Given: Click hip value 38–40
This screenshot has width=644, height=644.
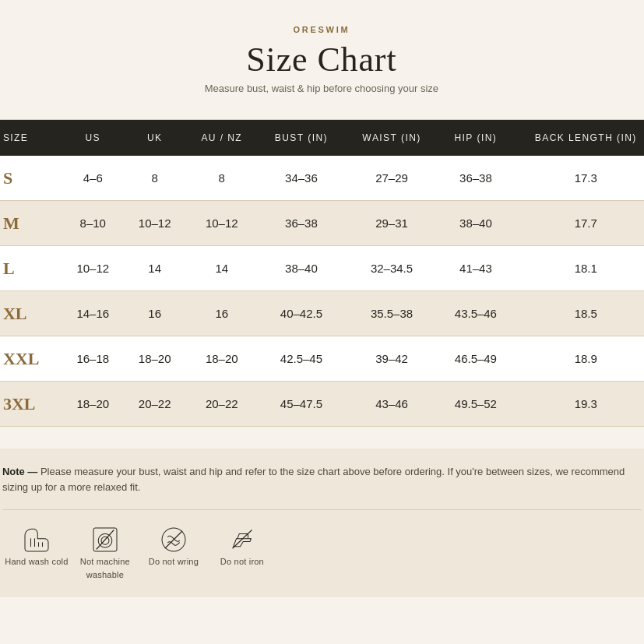Looking at the screenshot, I should coord(476,223).
